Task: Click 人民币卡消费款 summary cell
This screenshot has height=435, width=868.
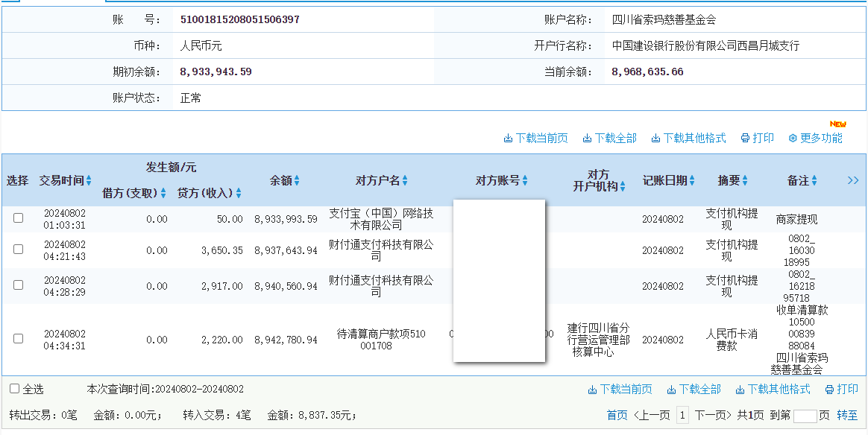Action: coord(732,340)
